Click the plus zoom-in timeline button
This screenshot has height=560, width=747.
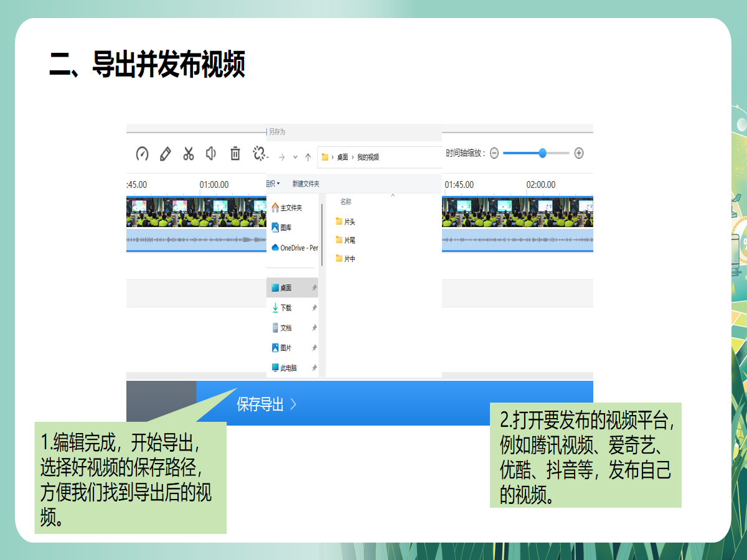point(579,153)
